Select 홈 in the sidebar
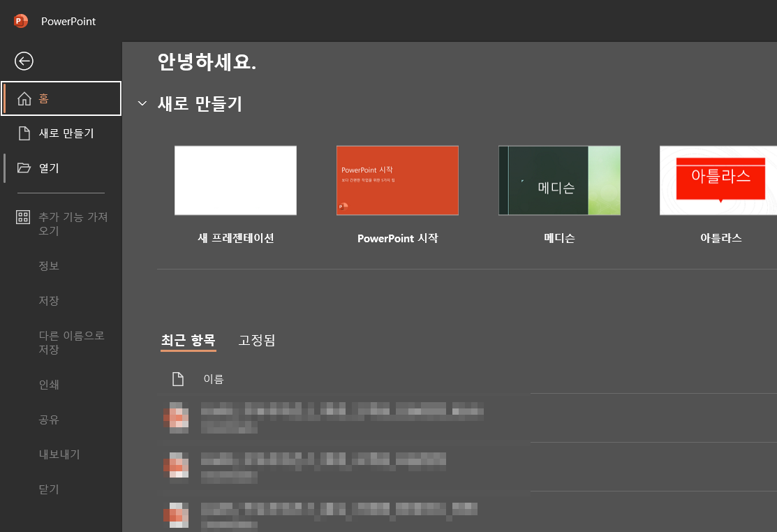Screen dimensions: 777x532 [x=61, y=98]
